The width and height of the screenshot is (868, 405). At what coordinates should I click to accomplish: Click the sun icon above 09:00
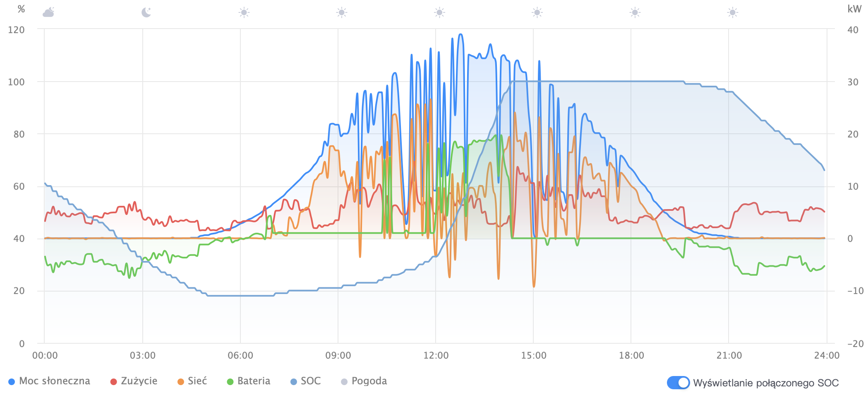pos(342,12)
